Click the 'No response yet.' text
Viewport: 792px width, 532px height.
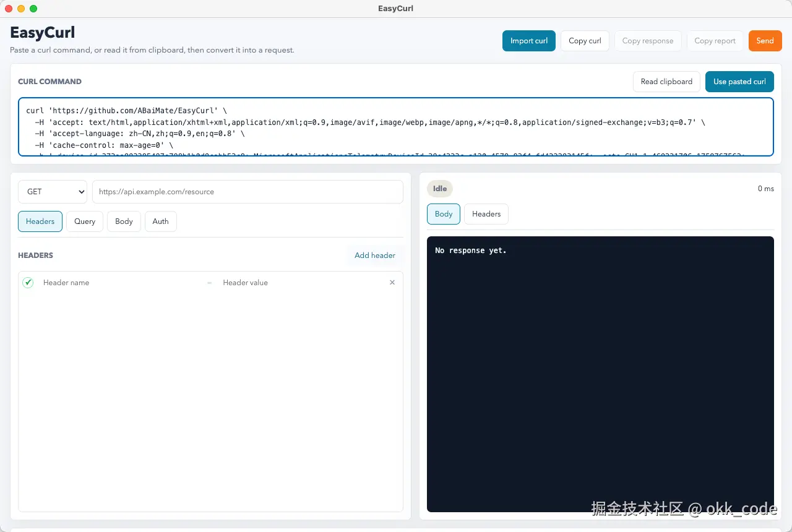click(471, 251)
